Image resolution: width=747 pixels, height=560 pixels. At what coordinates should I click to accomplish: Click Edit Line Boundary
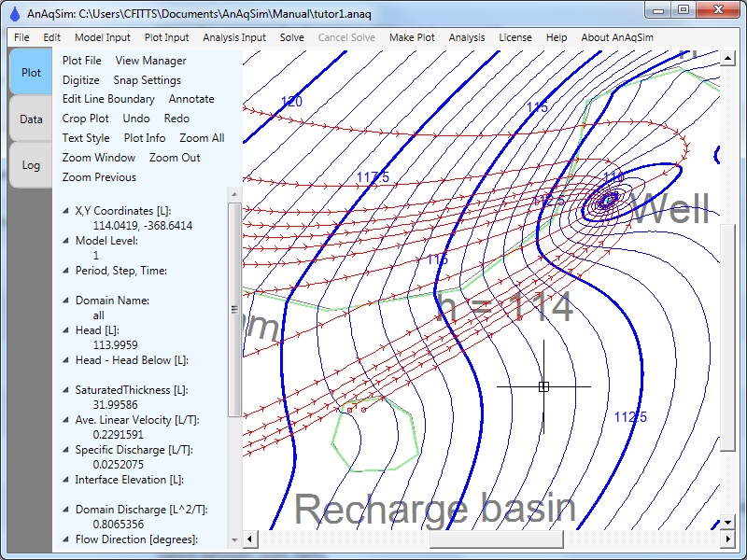pyautogui.click(x=108, y=99)
